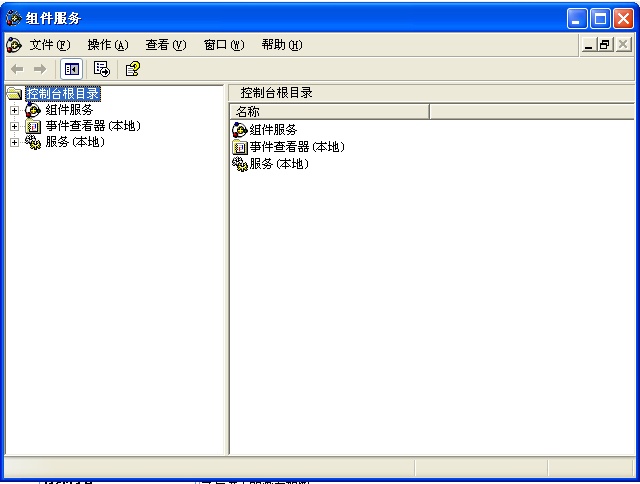
Task: Click the export list toolbar icon
Action: click(102, 69)
